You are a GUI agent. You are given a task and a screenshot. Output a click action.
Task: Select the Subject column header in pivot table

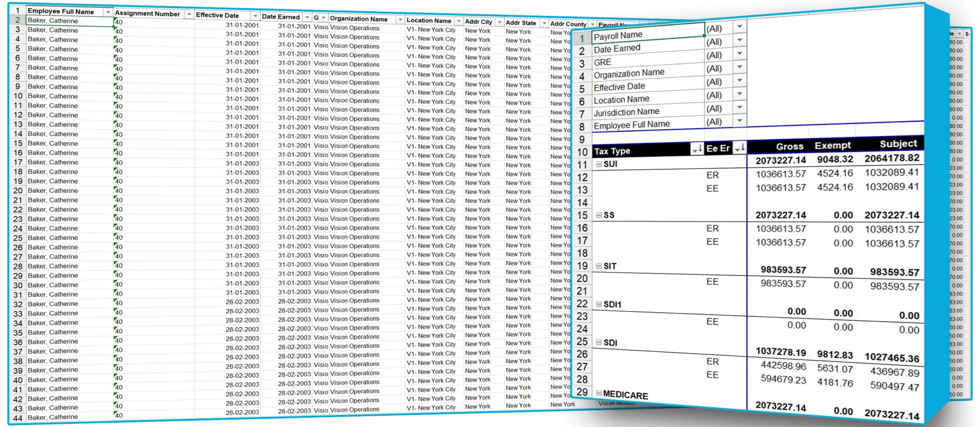click(898, 144)
